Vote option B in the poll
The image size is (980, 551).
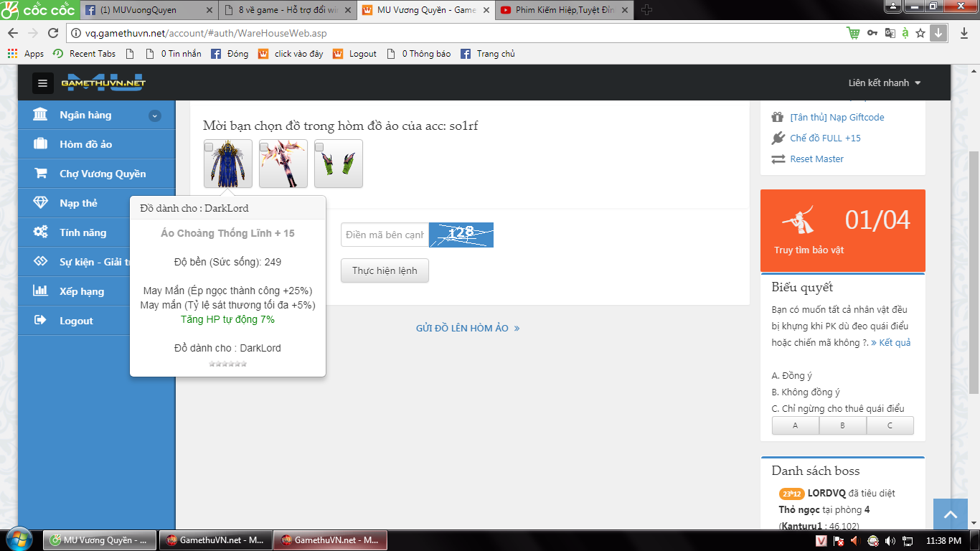pyautogui.click(x=842, y=425)
